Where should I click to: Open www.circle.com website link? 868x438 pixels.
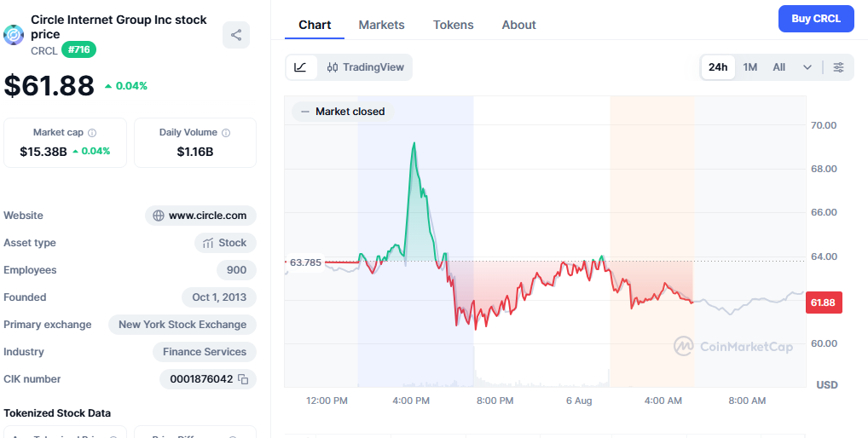tap(207, 216)
